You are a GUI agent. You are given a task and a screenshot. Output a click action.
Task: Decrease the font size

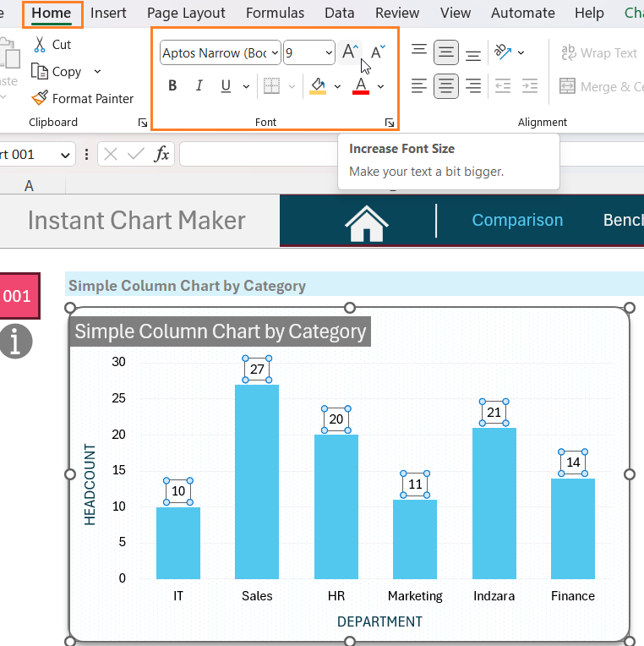coord(378,52)
